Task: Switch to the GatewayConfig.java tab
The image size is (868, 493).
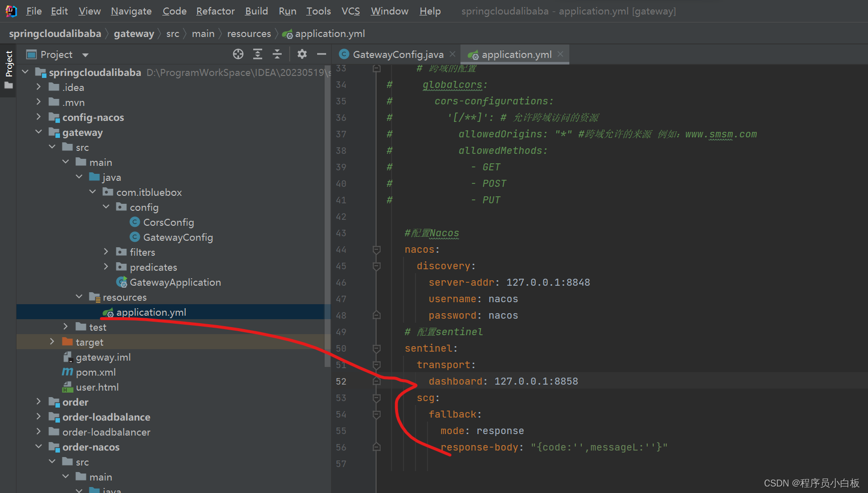Action: pos(398,54)
